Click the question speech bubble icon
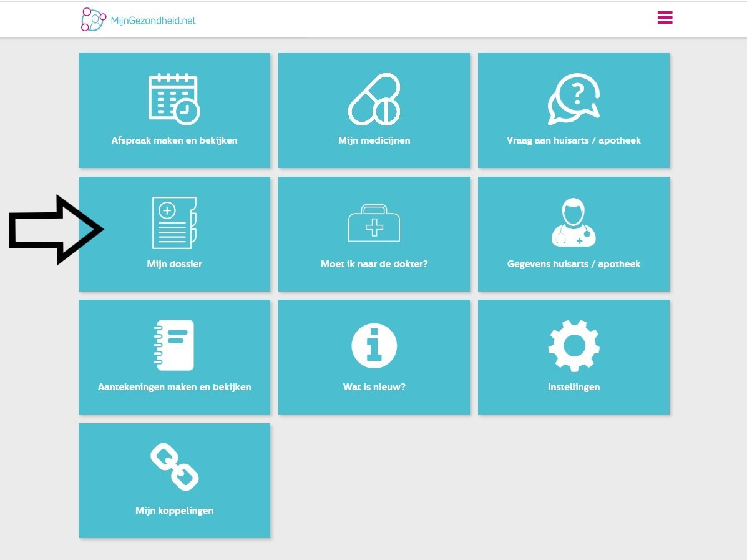 [574, 99]
